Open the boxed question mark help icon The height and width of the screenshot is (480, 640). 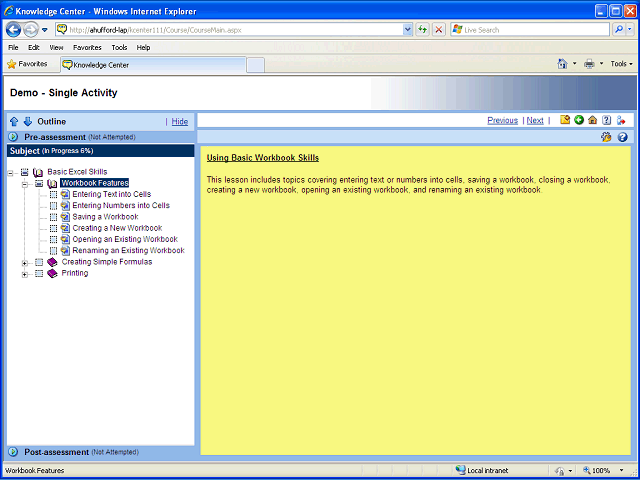(x=607, y=120)
